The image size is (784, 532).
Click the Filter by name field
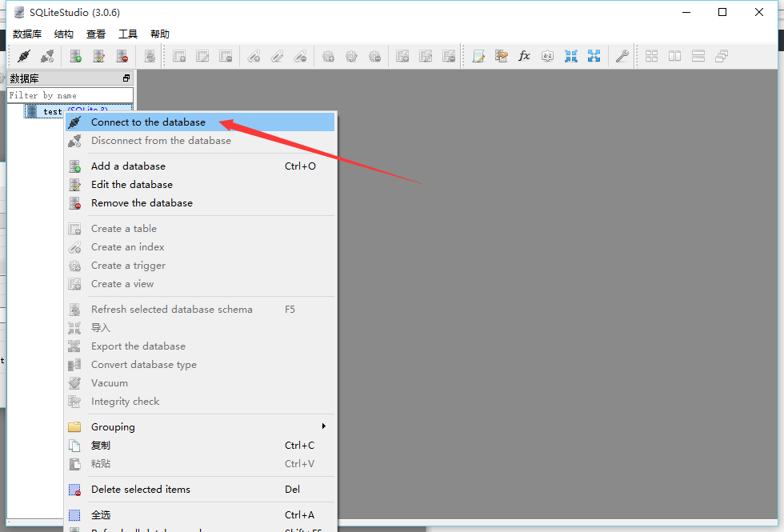click(x=70, y=95)
